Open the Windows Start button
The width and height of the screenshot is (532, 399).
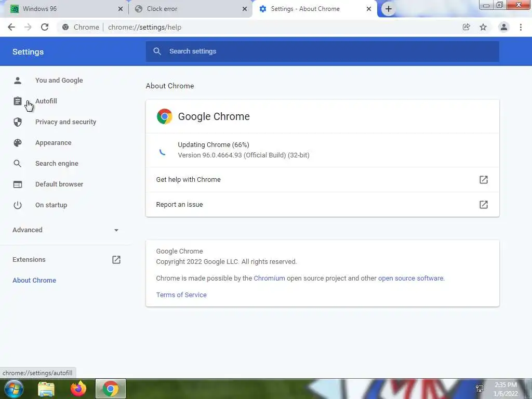tap(14, 389)
